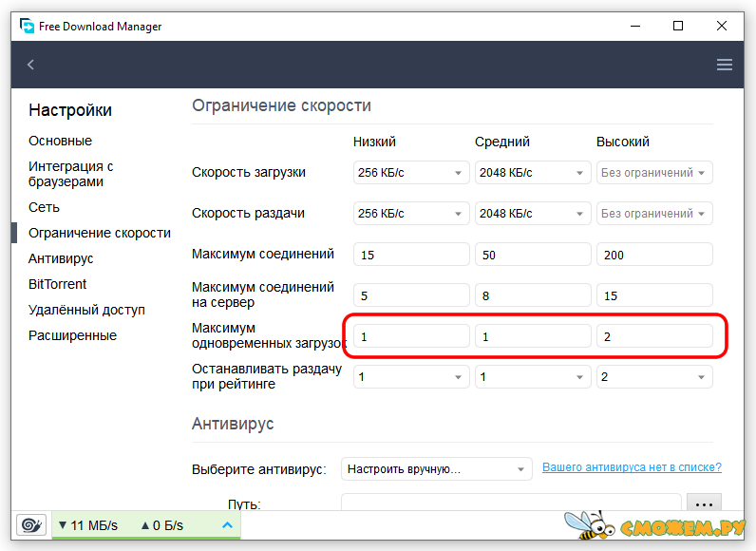The height and width of the screenshot is (551, 756).
Task: Open medium seeding ratio dropdown
Action: pos(533,377)
